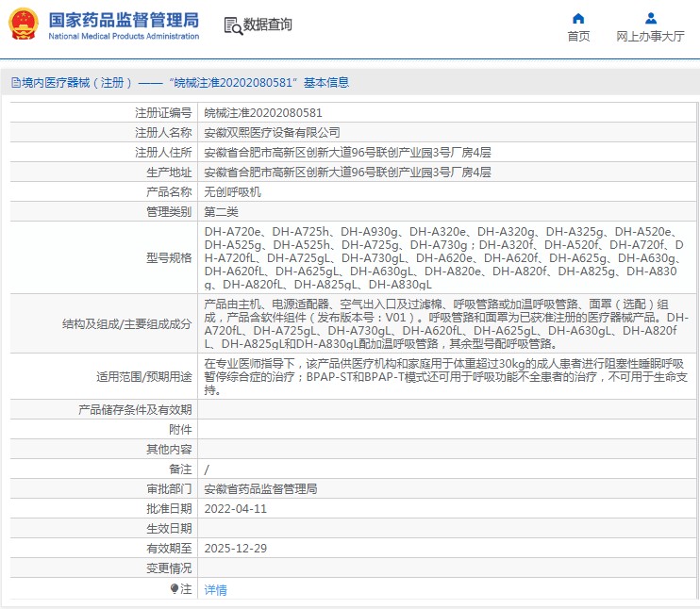Select 安徽省药品监督管理局 approval department value
This screenshot has height=609, width=700.
pyautogui.click(x=260, y=489)
